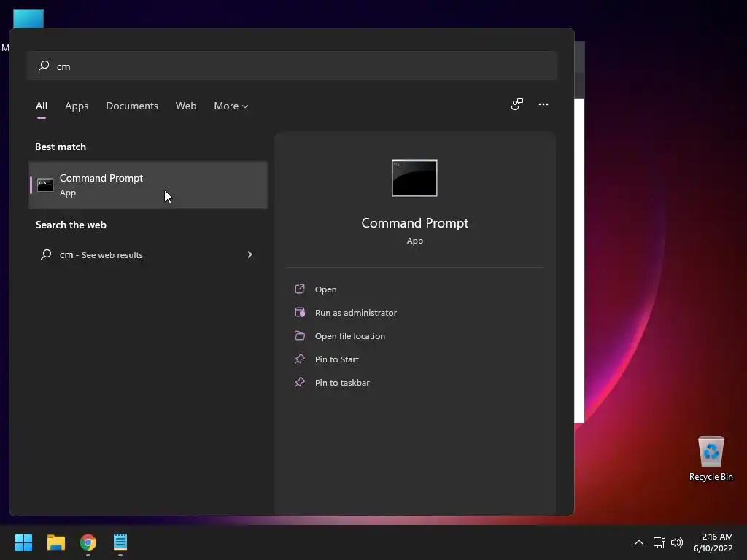Click the 'Command Prompt' title in details pane
The height and width of the screenshot is (560, 747).
414,223
